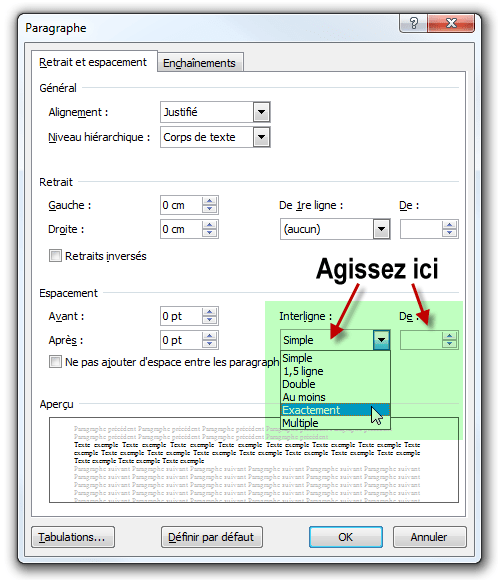
Task: Collapse the Interligne dropdown arrow
Action: [x=381, y=340]
